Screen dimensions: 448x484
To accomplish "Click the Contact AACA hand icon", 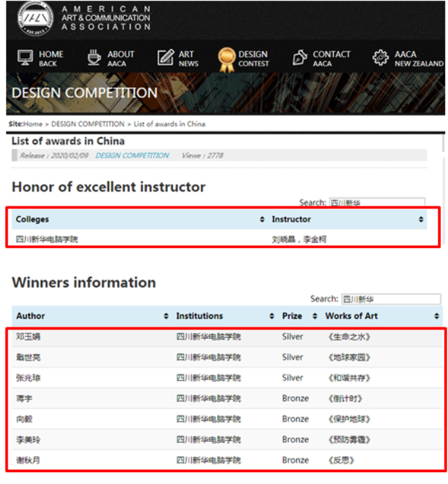I will point(300,58).
